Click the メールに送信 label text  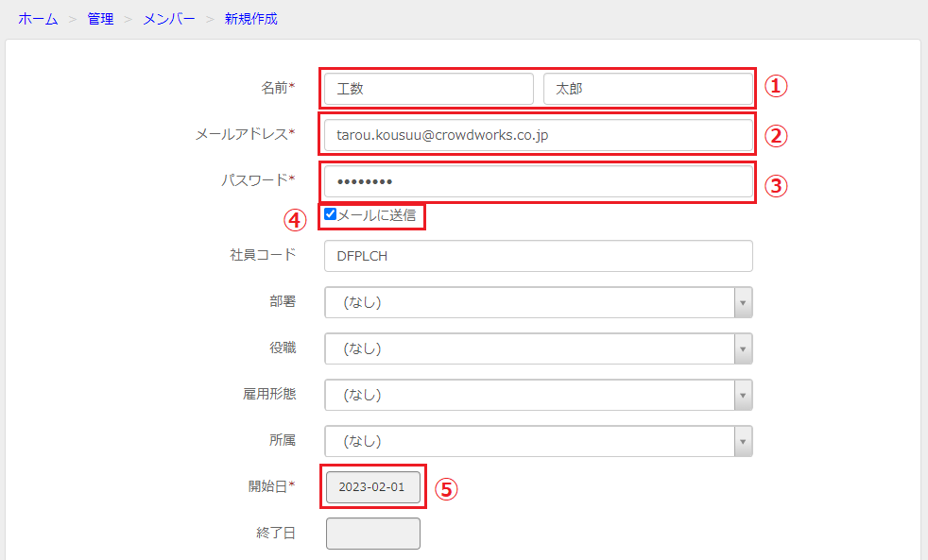coord(376,215)
